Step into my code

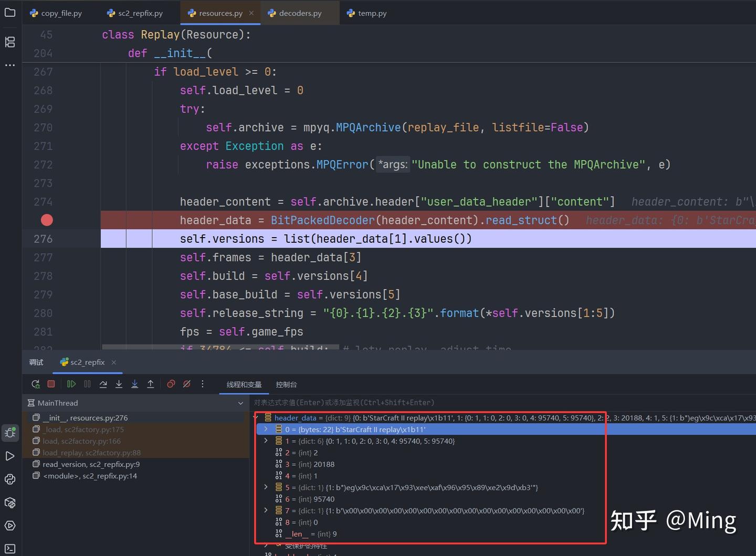[134, 384]
